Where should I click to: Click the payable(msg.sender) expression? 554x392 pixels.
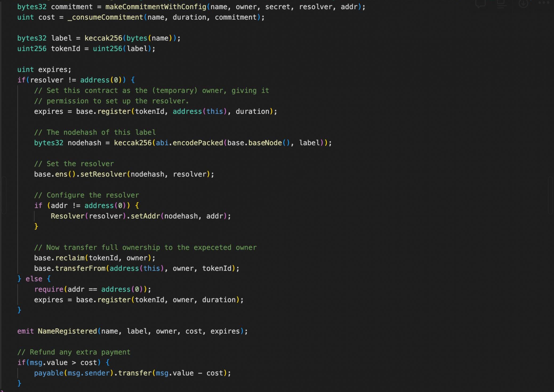point(74,373)
